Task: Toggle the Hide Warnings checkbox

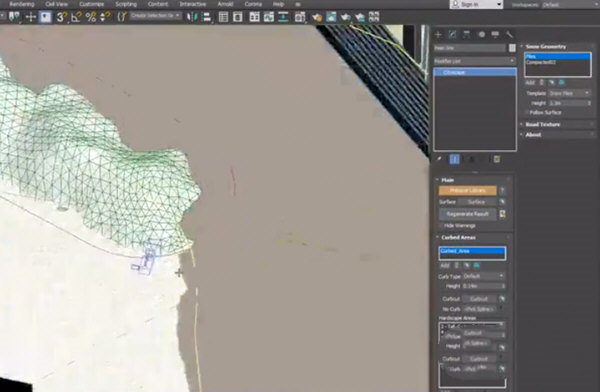Action: click(x=441, y=226)
